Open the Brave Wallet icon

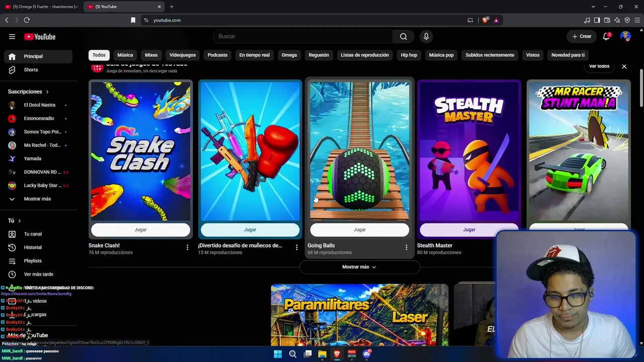(607, 20)
